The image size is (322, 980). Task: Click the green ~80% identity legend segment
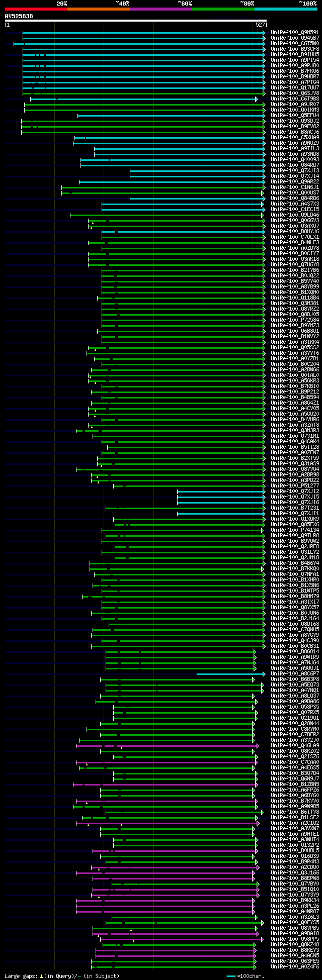tap(223, 9)
